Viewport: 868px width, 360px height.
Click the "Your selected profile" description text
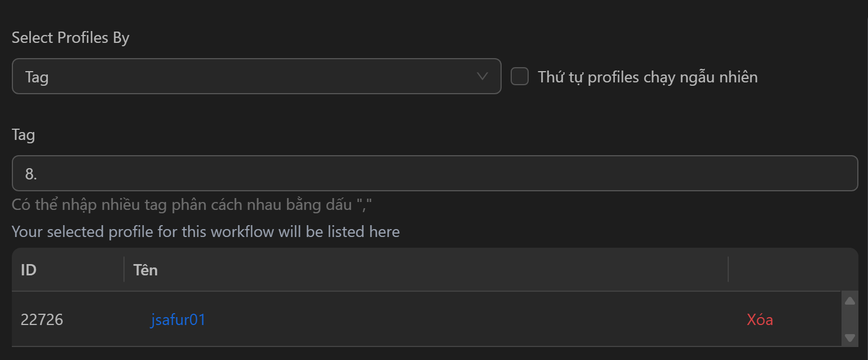click(x=206, y=232)
